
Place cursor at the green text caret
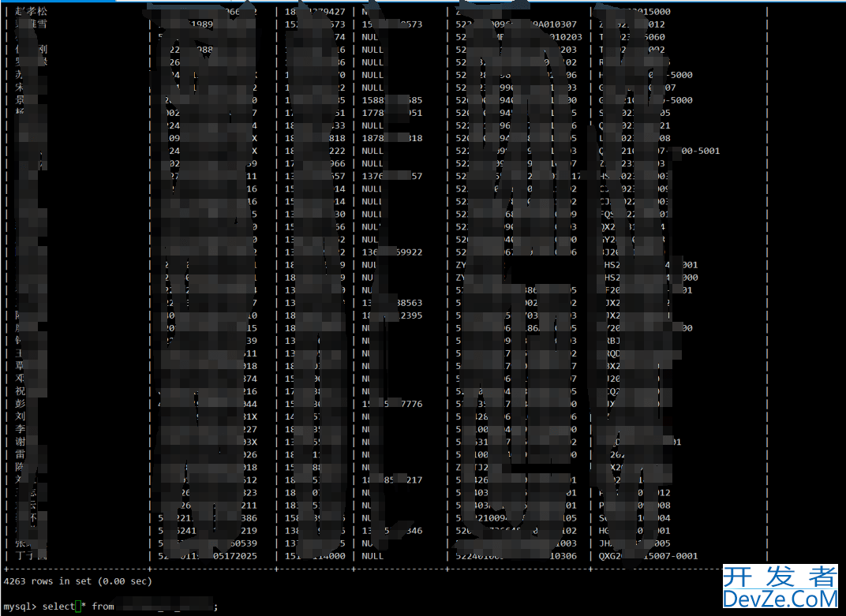(x=77, y=607)
